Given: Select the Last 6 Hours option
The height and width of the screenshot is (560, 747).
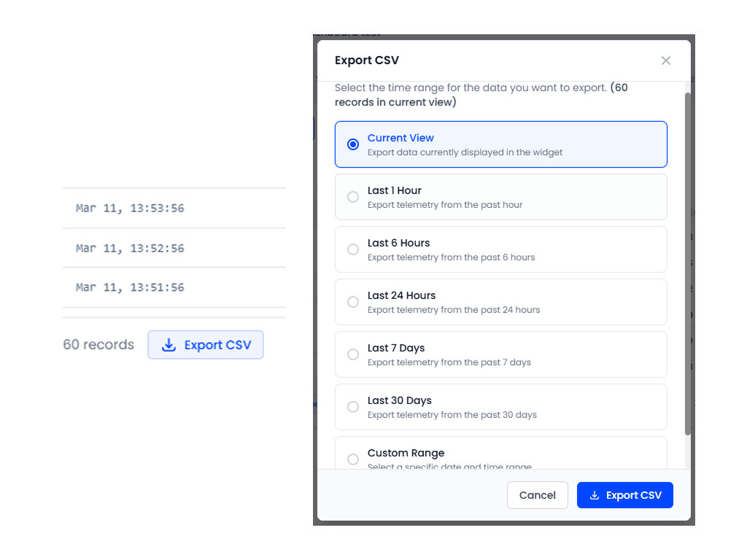Looking at the screenshot, I should pos(353,249).
